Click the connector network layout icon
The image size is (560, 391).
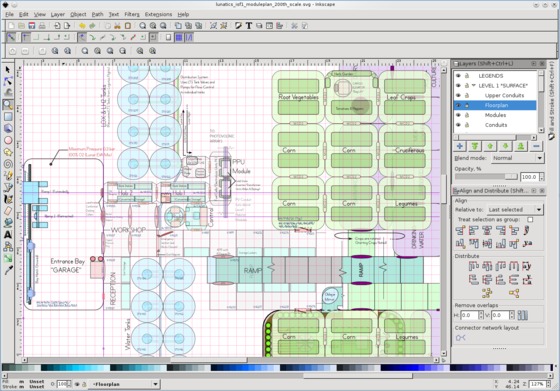pyautogui.click(x=460, y=337)
